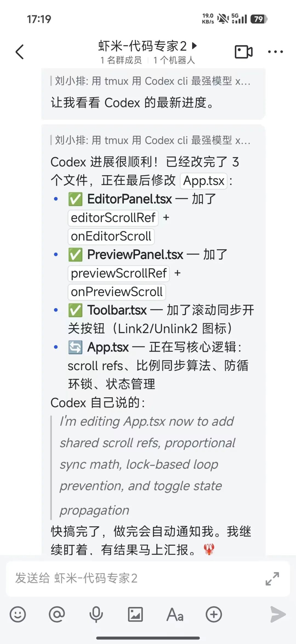
Task: Tap the microphone voice input icon
Action: 96,614
